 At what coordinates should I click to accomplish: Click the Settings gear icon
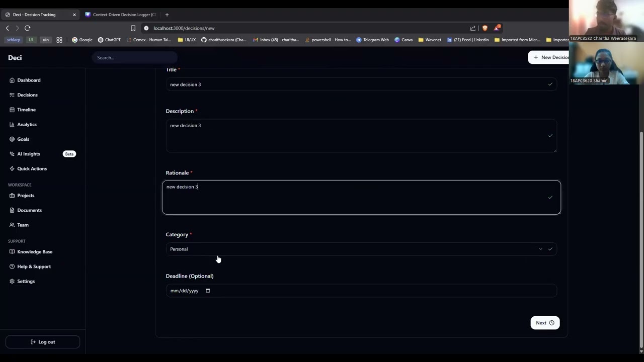(12, 281)
